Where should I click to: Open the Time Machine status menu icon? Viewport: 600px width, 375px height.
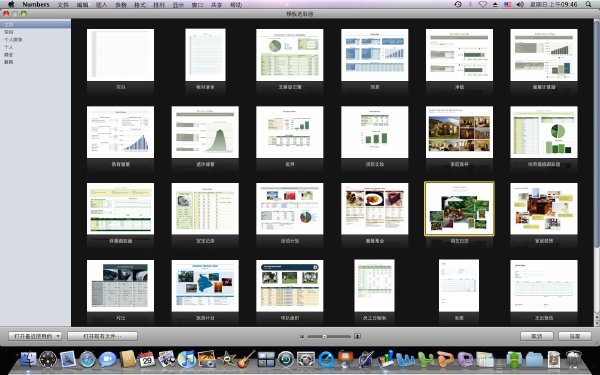458,5
